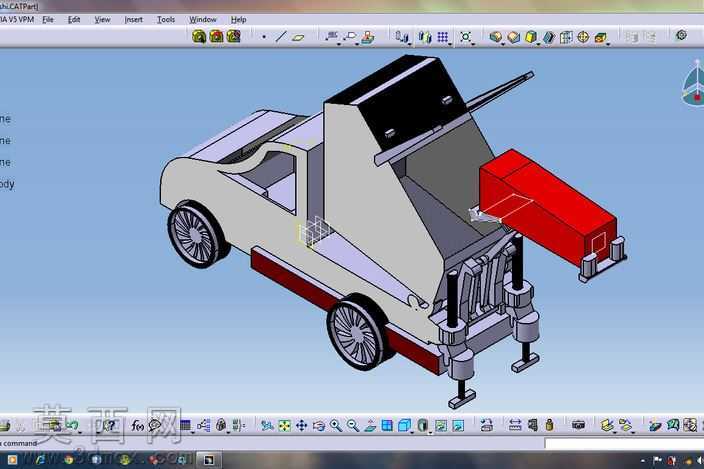Image resolution: width=704 pixels, height=469 pixels.
Task: Click the speech-bubble comment icon
Action: tap(155, 425)
